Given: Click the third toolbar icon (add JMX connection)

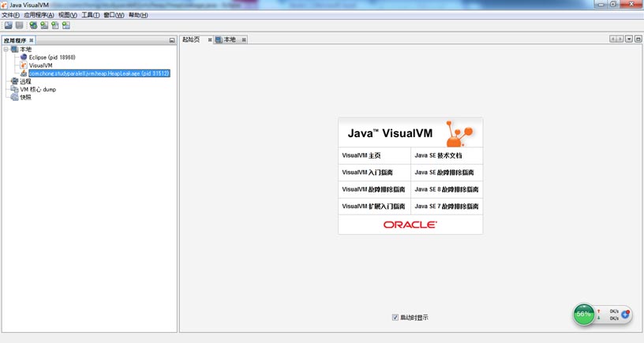Looking at the screenshot, I should (33, 25).
